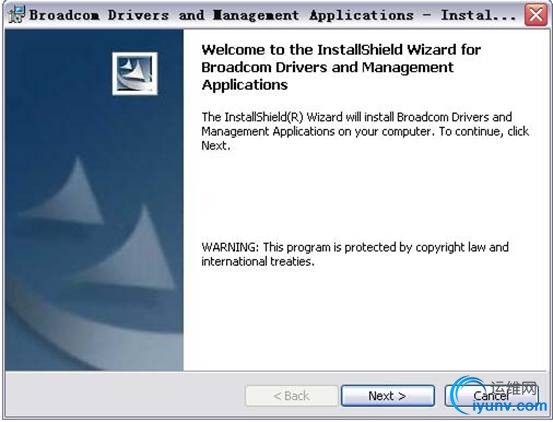Screen dimensions: 553x422
Task: Click the 'international treaties.' text line
Action: 258,262
